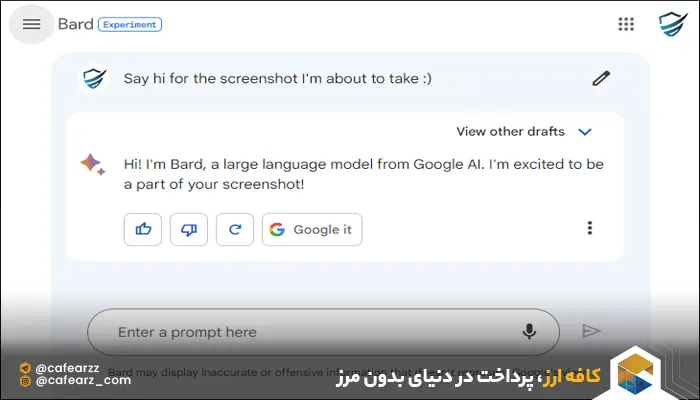Give the response a thumbs up

(x=143, y=229)
